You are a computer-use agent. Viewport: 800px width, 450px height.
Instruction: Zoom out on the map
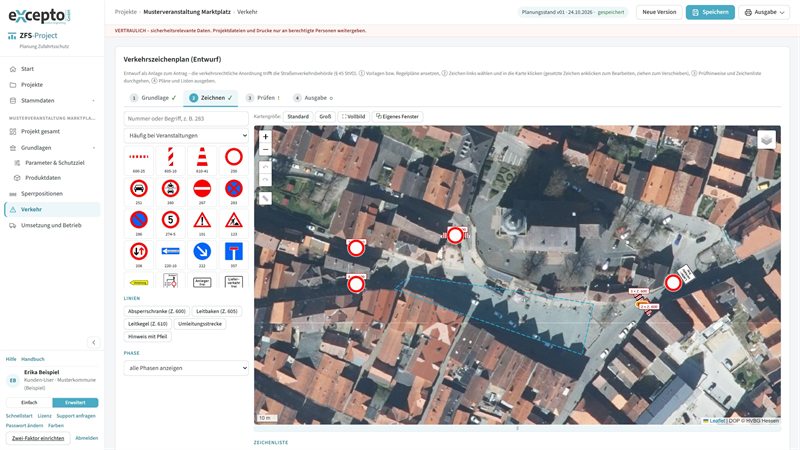265,149
